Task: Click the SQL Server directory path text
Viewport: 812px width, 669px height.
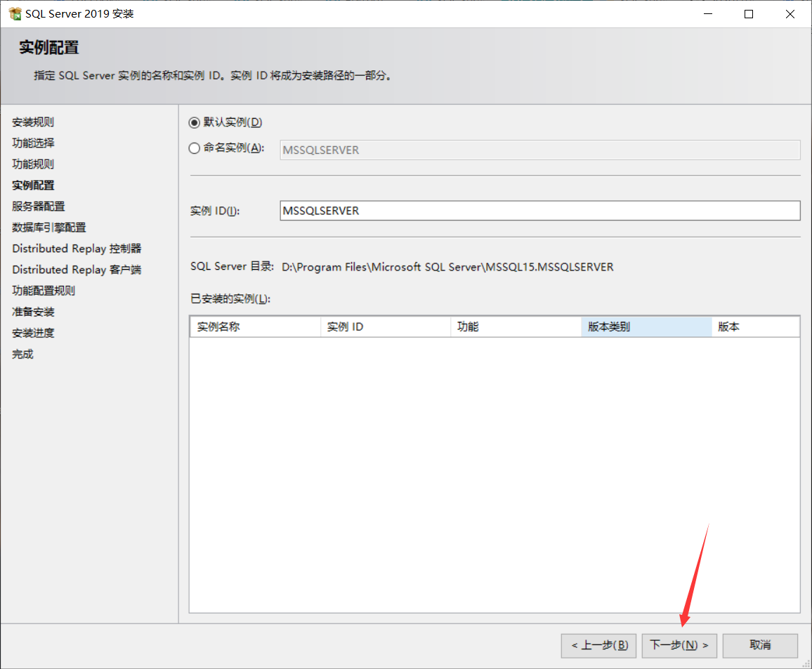Action: pyautogui.click(x=447, y=267)
